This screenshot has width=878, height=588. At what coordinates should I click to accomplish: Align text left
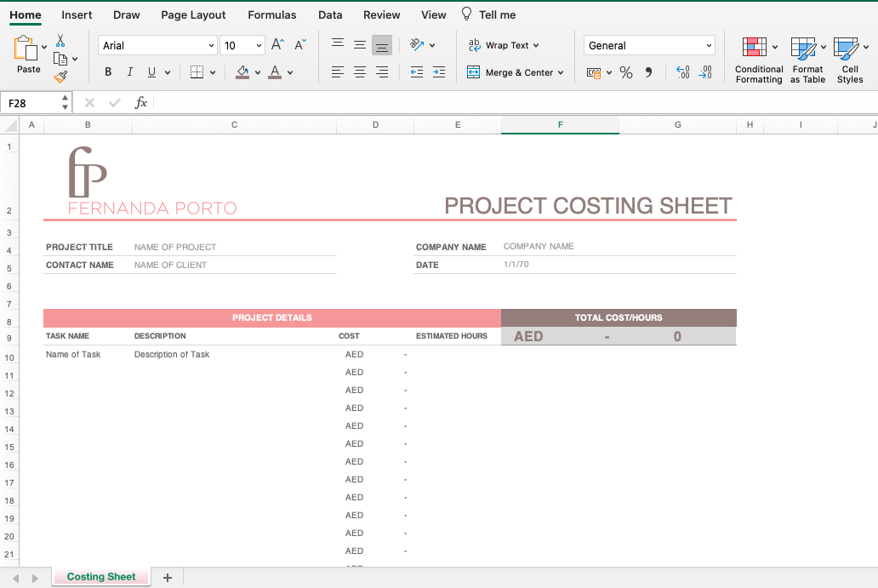point(338,71)
